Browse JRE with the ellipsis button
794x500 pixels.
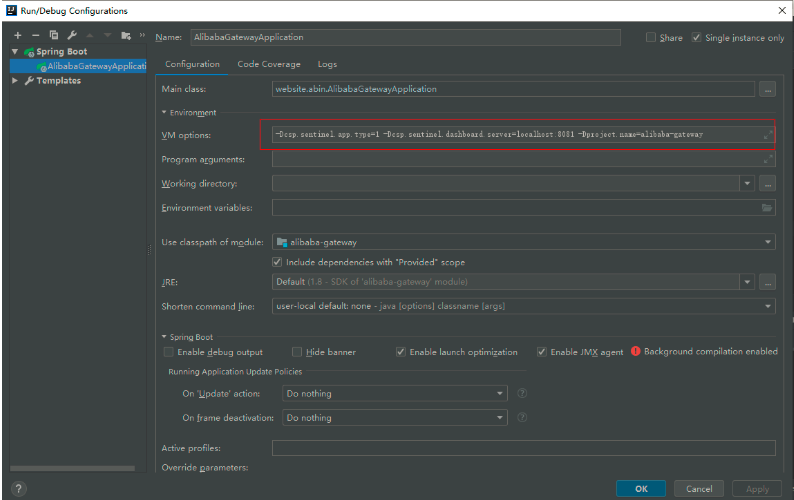pos(768,282)
